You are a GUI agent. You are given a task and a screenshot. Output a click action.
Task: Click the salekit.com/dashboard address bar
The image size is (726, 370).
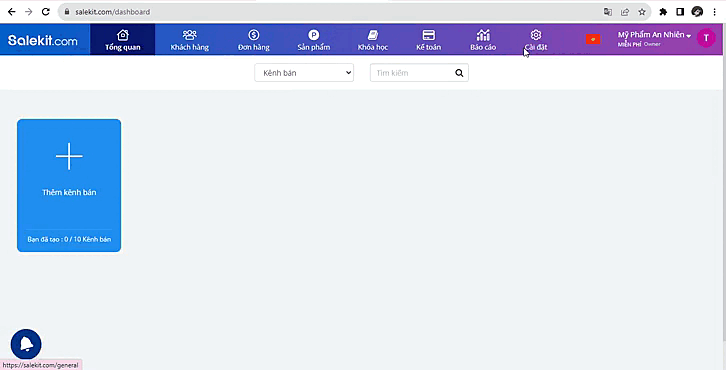354,12
